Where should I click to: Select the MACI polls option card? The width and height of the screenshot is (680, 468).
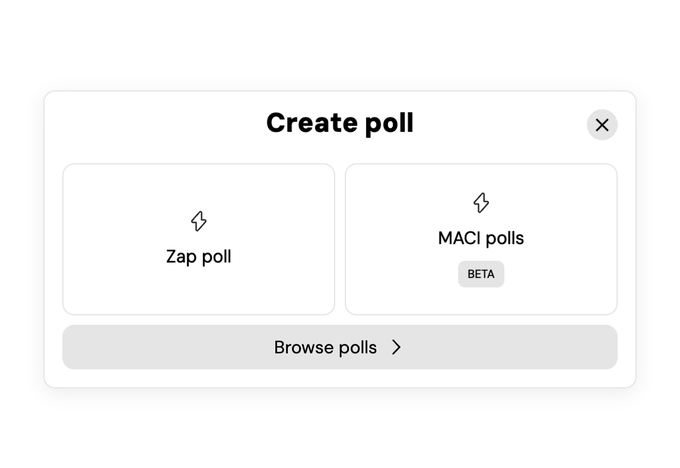tap(481, 240)
